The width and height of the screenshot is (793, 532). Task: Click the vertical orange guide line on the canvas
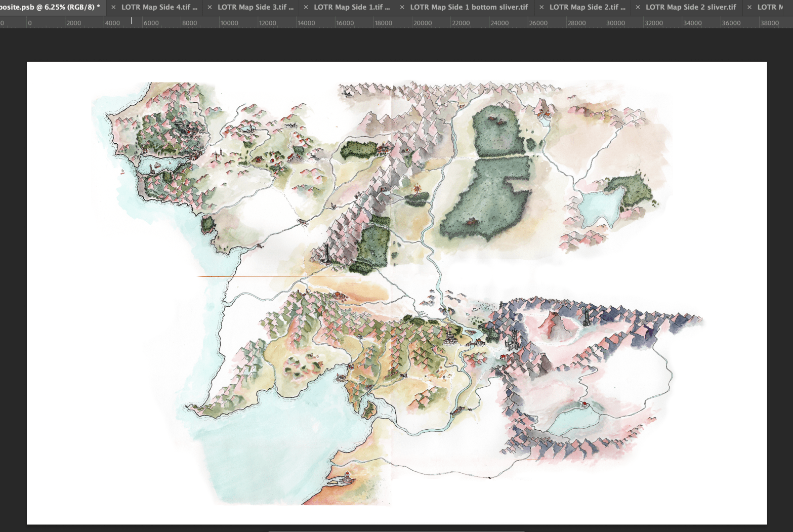tap(390, 192)
